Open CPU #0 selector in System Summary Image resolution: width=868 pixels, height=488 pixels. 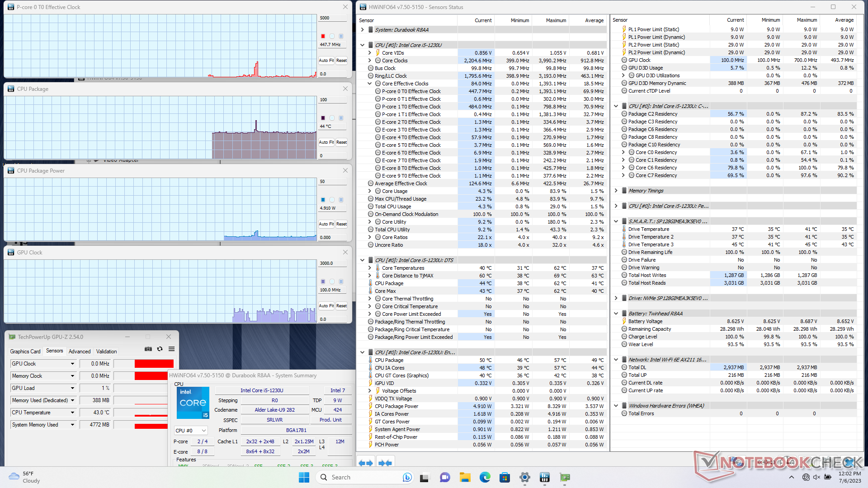[x=191, y=431]
